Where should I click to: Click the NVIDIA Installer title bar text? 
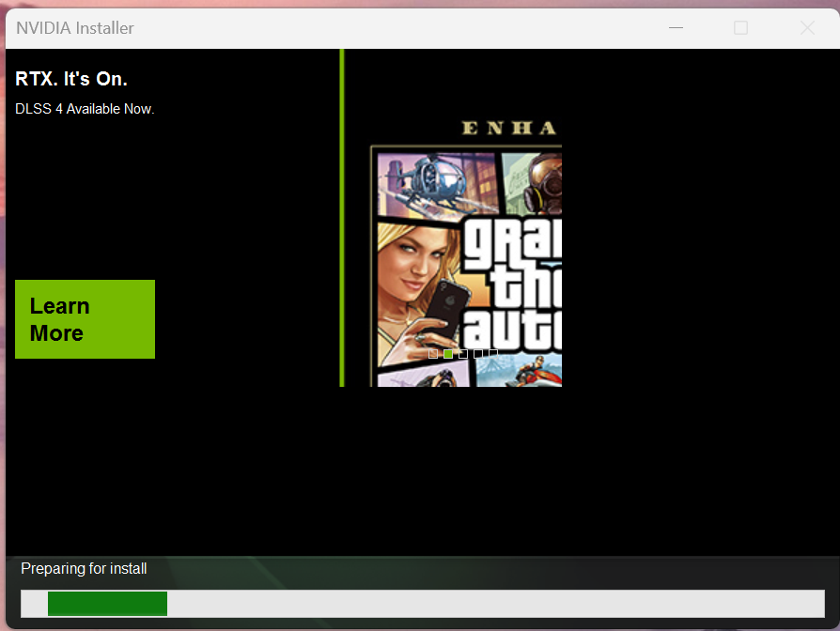coord(75,28)
